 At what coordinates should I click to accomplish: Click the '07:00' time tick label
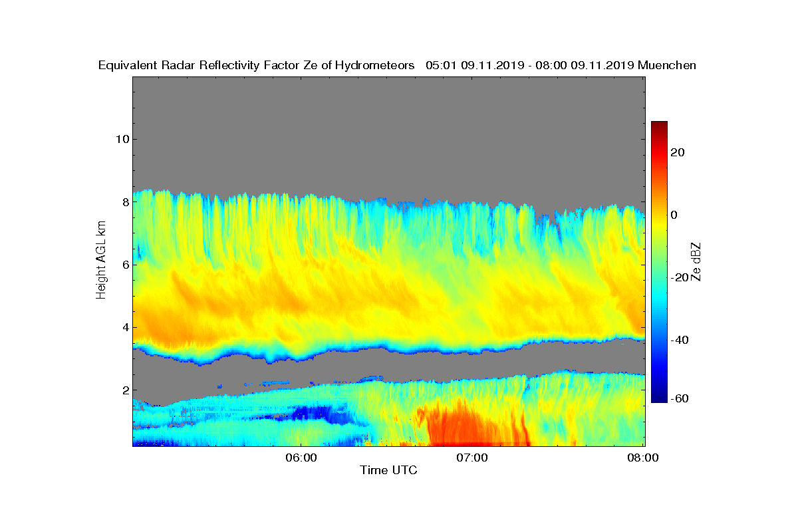473,458
